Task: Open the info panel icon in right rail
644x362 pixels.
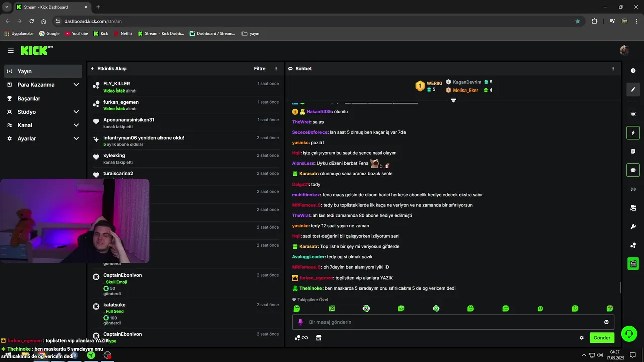Action: coord(633,71)
